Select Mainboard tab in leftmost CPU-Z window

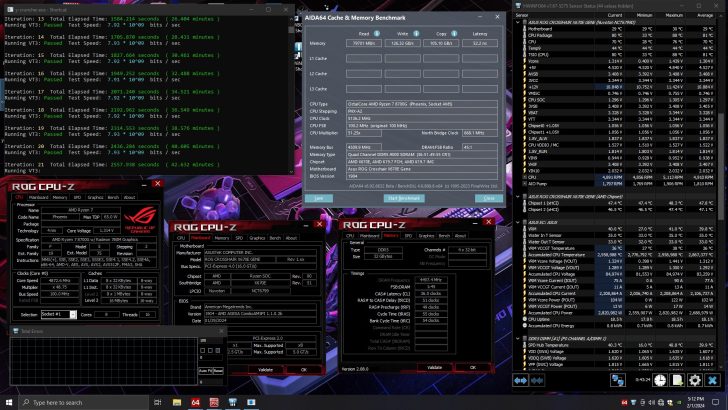(x=38, y=197)
